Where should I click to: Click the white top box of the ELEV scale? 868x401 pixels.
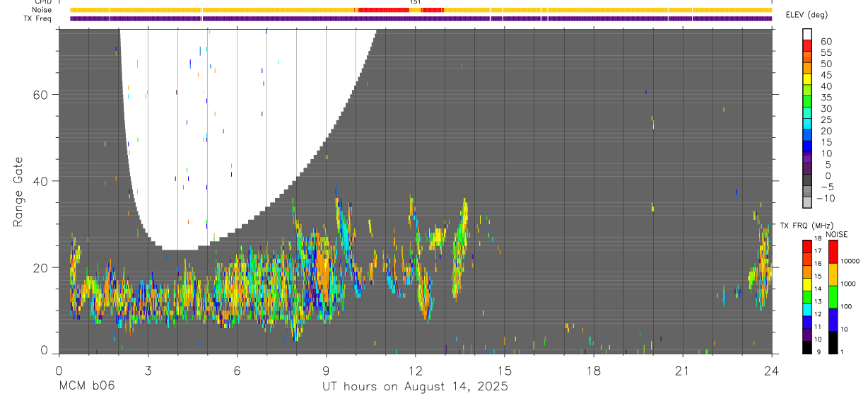click(807, 34)
